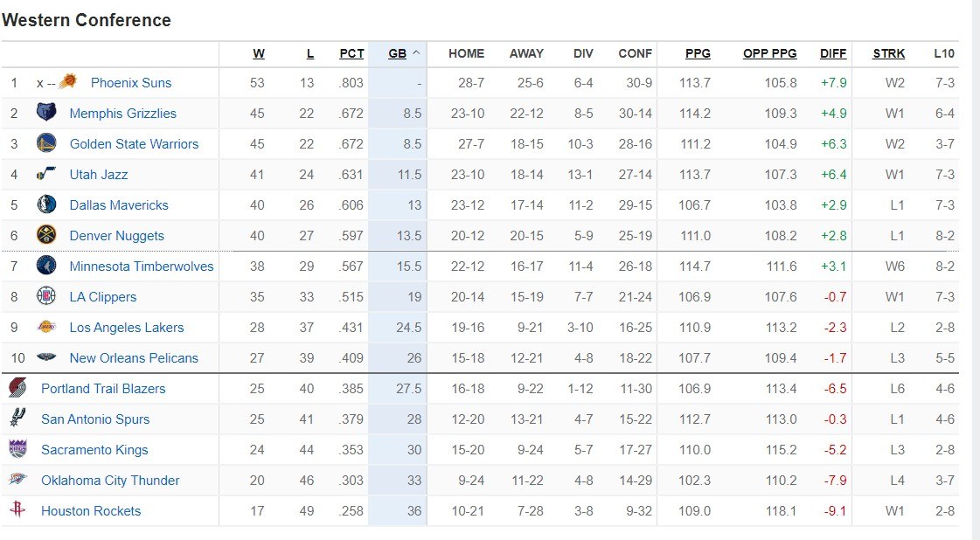
Task: Click the Utah Jazz logo icon
Action: [46, 174]
